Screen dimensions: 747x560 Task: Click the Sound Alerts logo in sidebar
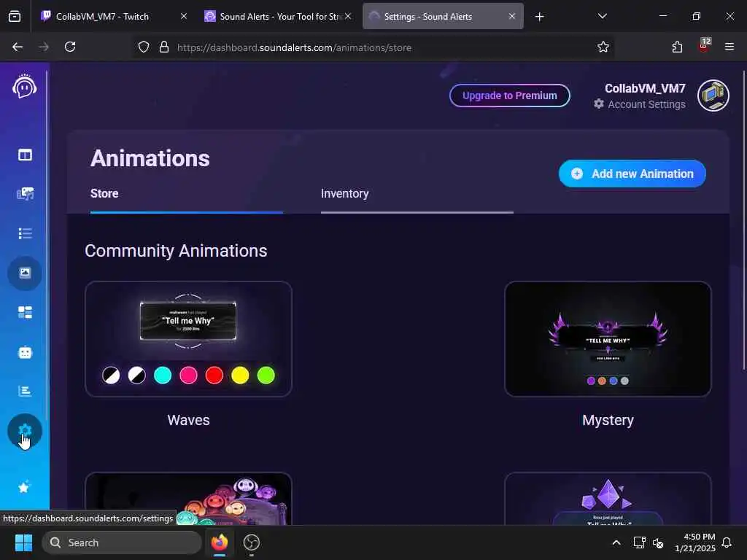pos(24,86)
